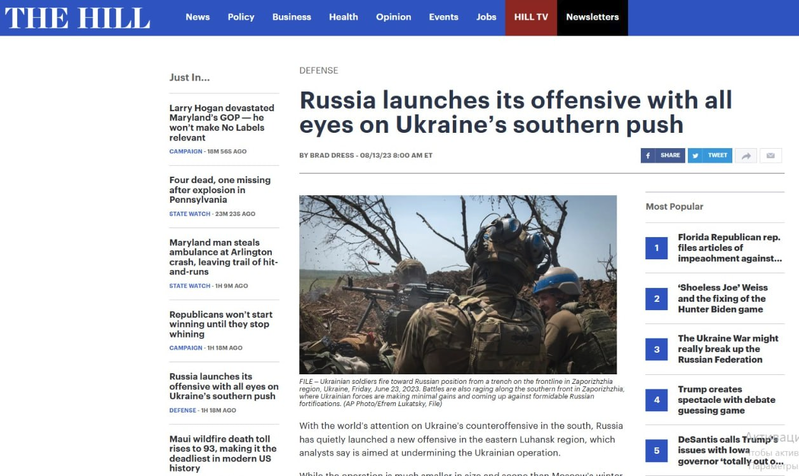
Task: Open the 'Shoeless Joe' Weiss article
Action: tap(723, 298)
